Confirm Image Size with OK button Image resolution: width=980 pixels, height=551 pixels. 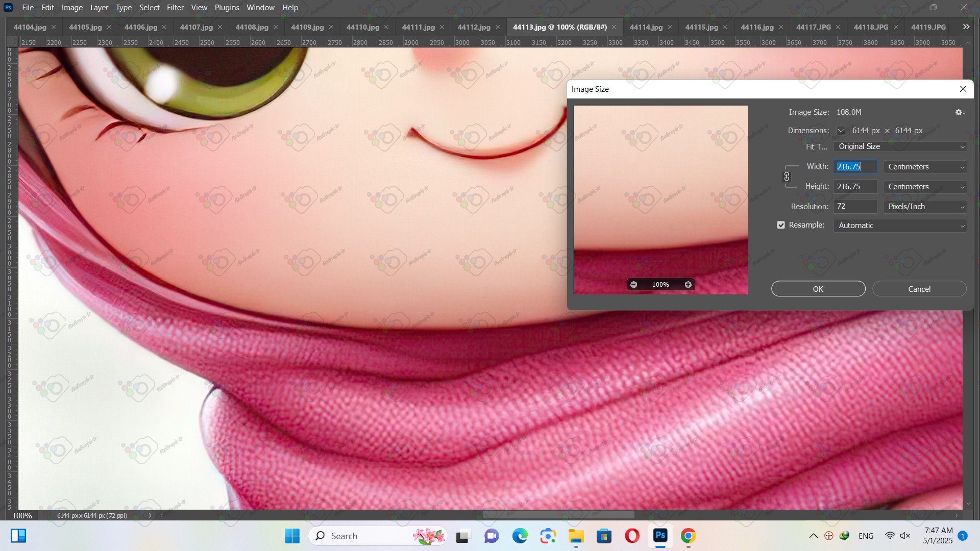point(818,289)
